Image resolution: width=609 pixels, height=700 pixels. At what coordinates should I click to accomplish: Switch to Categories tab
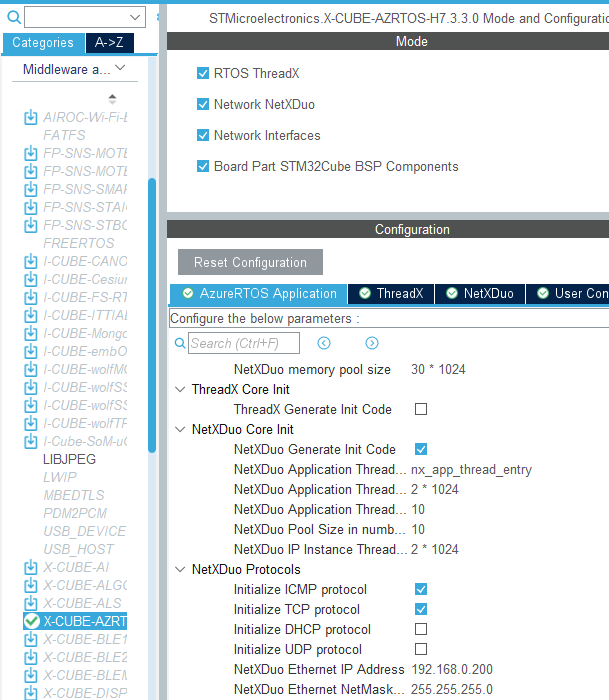[43, 43]
